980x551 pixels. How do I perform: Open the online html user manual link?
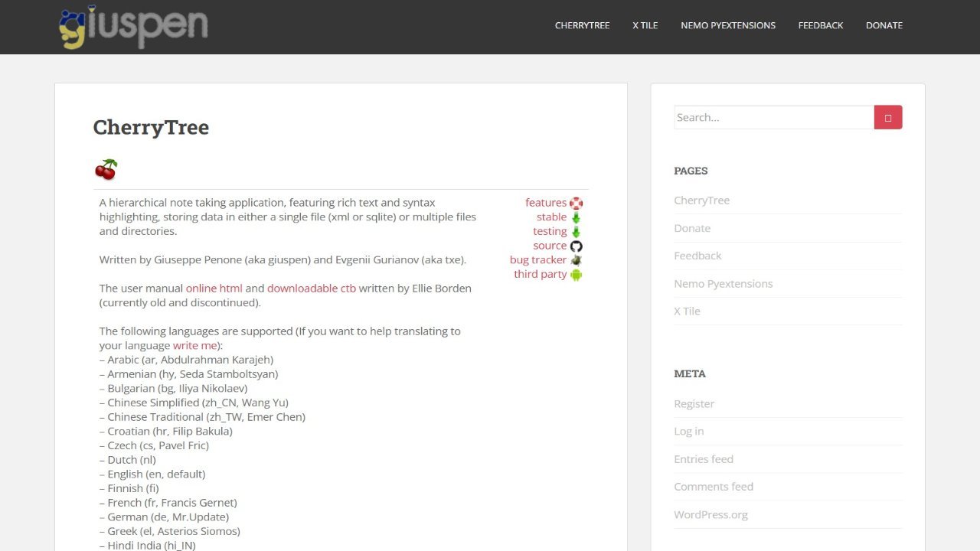(214, 289)
